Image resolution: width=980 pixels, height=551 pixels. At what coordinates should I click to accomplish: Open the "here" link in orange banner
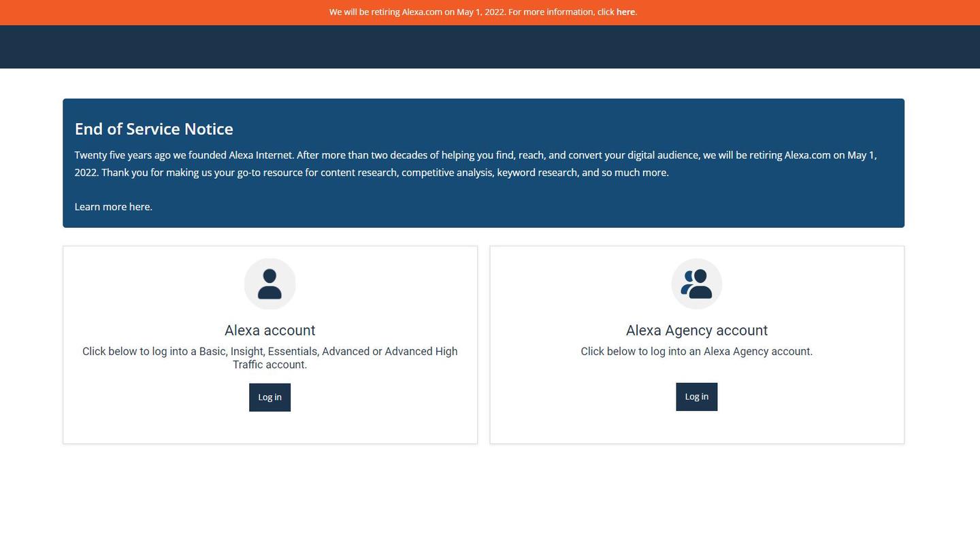pyautogui.click(x=625, y=12)
